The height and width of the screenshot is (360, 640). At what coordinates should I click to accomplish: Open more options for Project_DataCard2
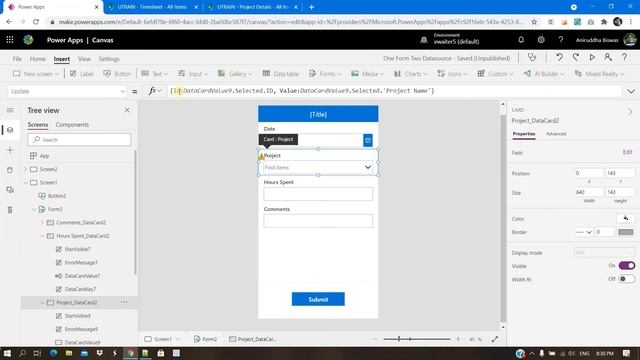point(124,302)
